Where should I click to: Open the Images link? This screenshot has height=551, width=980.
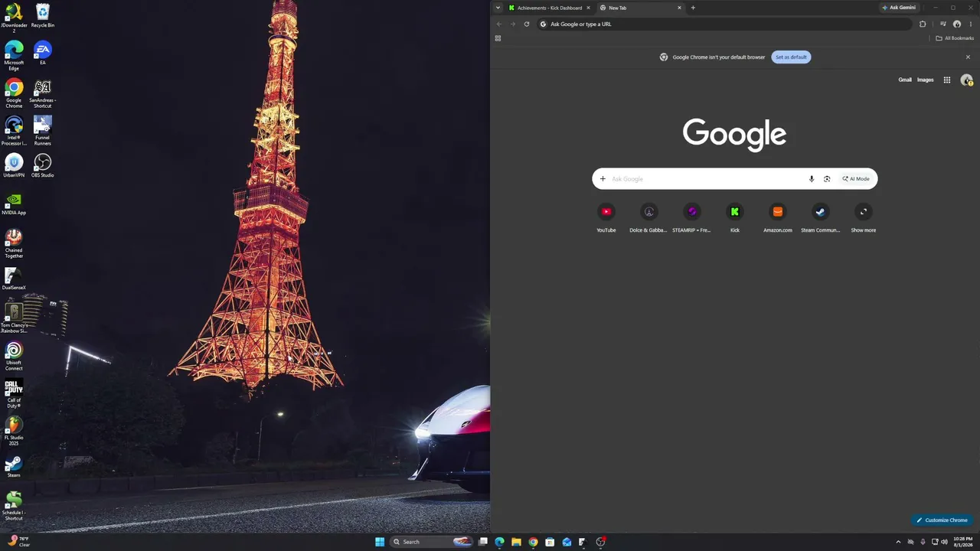pyautogui.click(x=926, y=80)
